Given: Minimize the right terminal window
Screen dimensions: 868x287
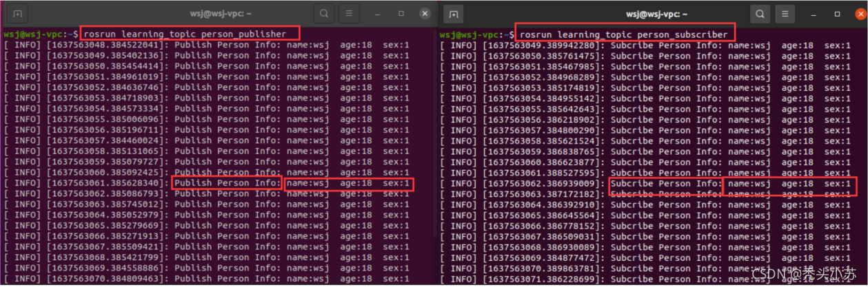Looking at the screenshot, I should click(814, 13).
